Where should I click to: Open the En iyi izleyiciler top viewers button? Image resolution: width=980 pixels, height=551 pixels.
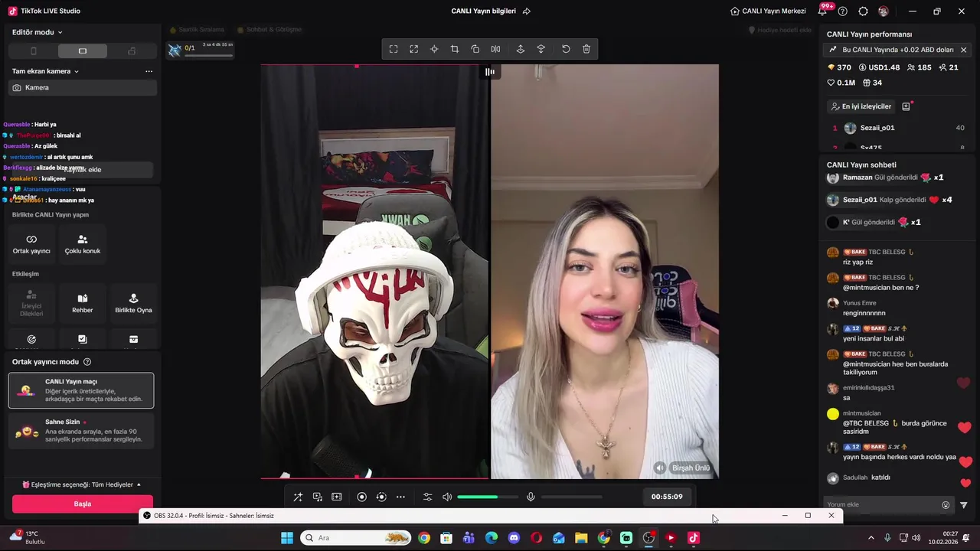tap(861, 106)
